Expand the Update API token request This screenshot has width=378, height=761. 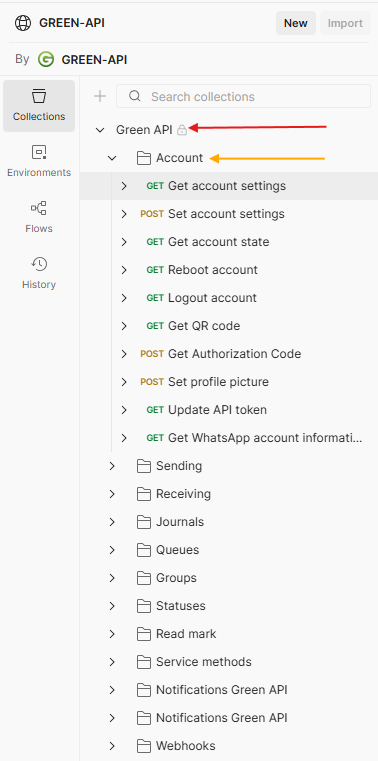point(124,410)
